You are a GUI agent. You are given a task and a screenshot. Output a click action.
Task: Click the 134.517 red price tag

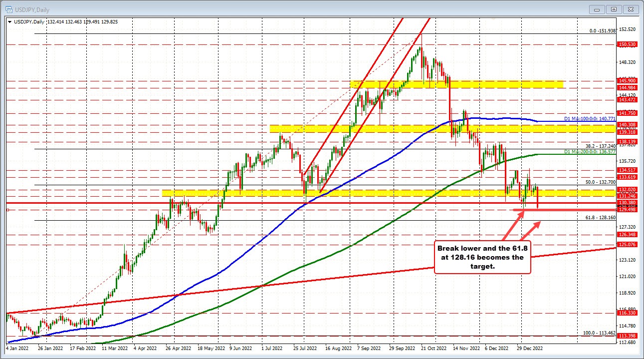pyautogui.click(x=627, y=170)
